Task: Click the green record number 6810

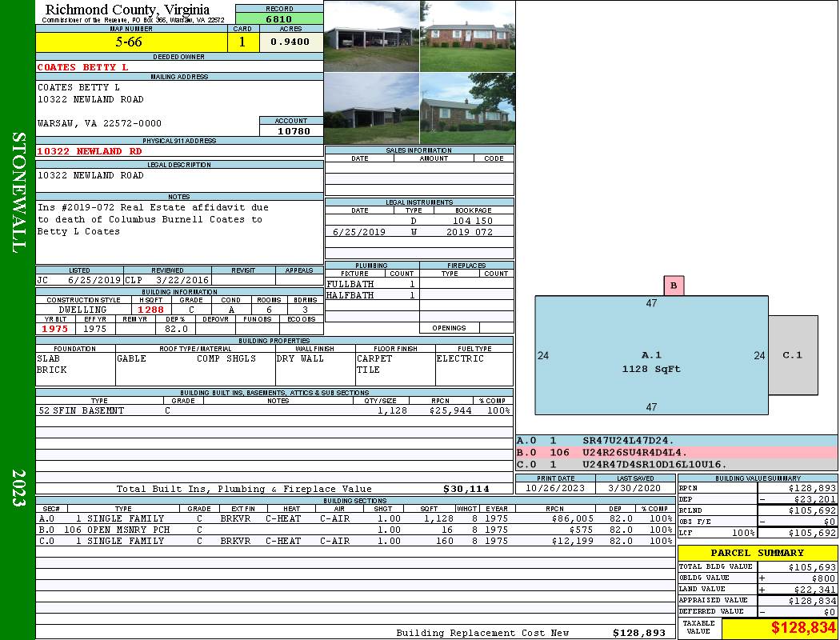Action: [x=279, y=18]
